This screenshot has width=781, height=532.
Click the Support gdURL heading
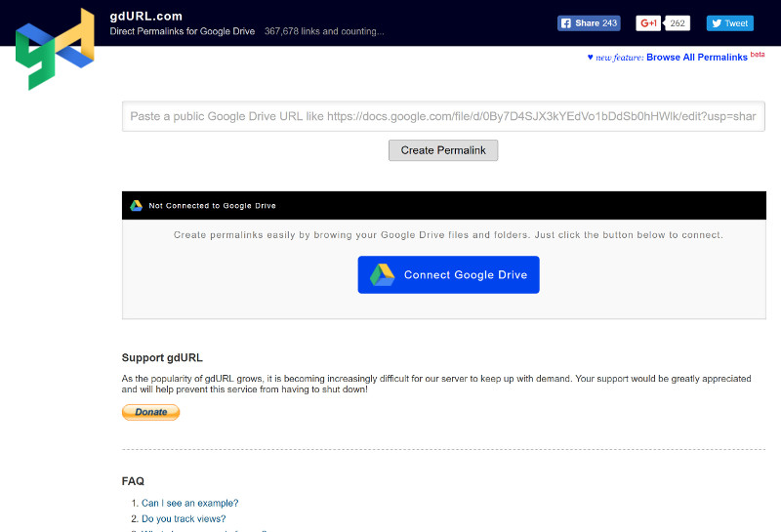(162, 357)
